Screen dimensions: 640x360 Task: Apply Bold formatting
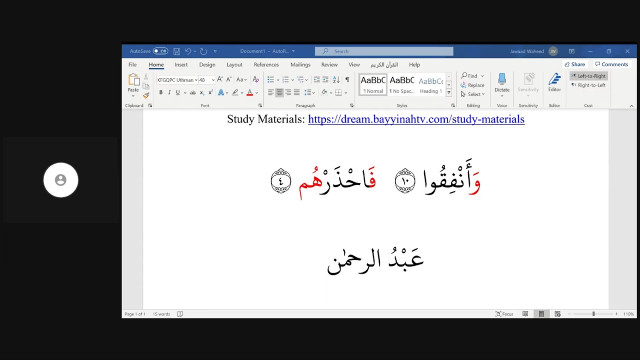click(161, 93)
